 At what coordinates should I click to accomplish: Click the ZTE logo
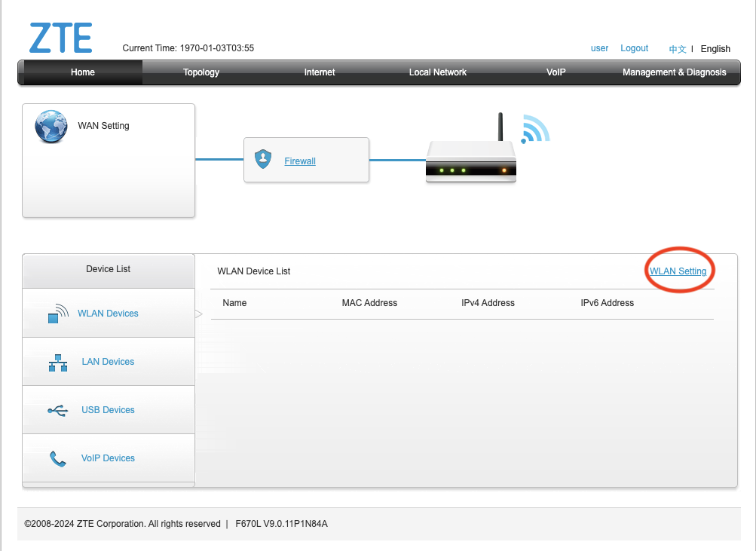pyautogui.click(x=60, y=37)
